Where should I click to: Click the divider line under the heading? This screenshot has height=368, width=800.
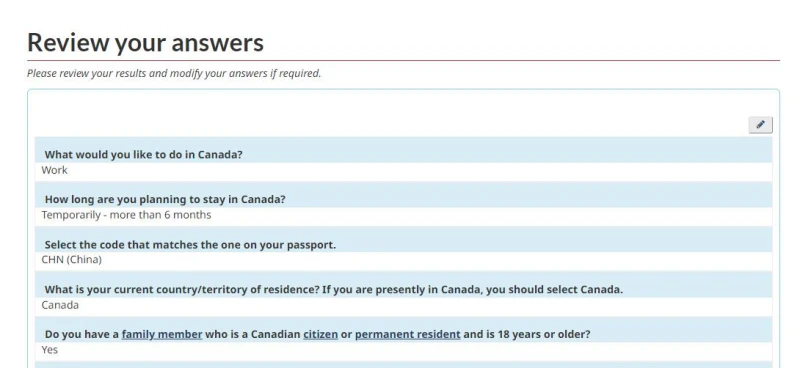click(403, 61)
